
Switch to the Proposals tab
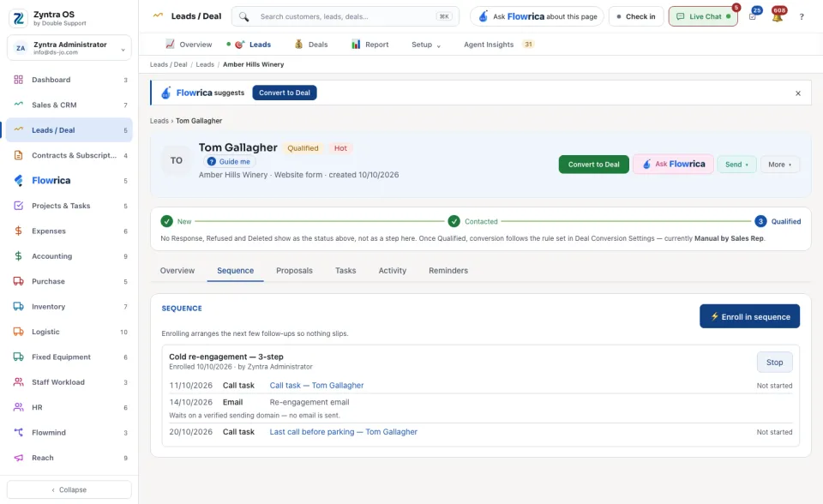pyautogui.click(x=294, y=270)
